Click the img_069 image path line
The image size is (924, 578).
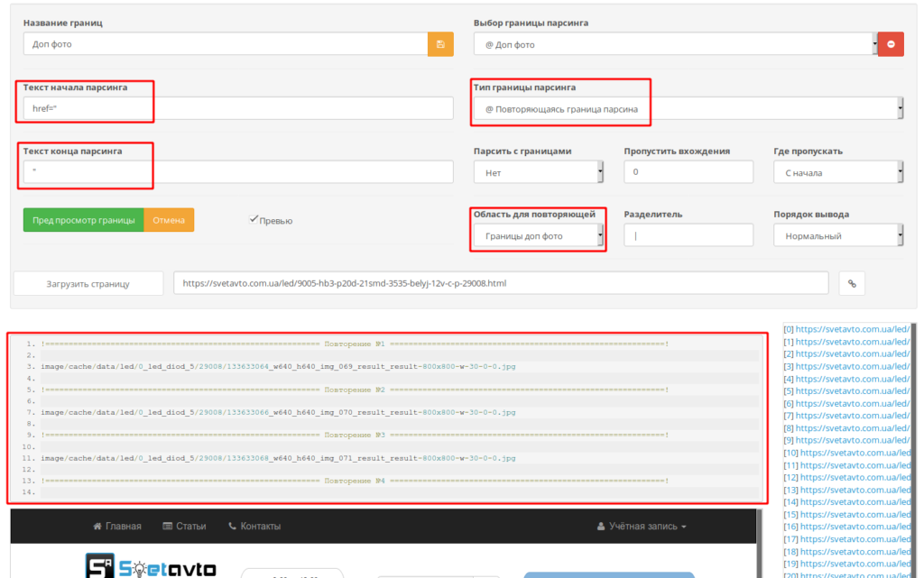tap(278, 366)
